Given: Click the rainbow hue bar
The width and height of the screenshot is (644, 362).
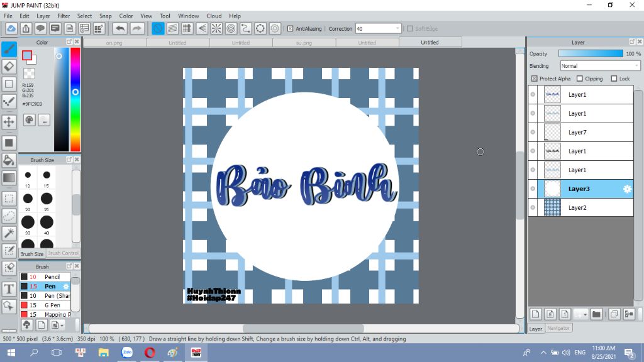Looking at the screenshot, I should coord(75,100).
